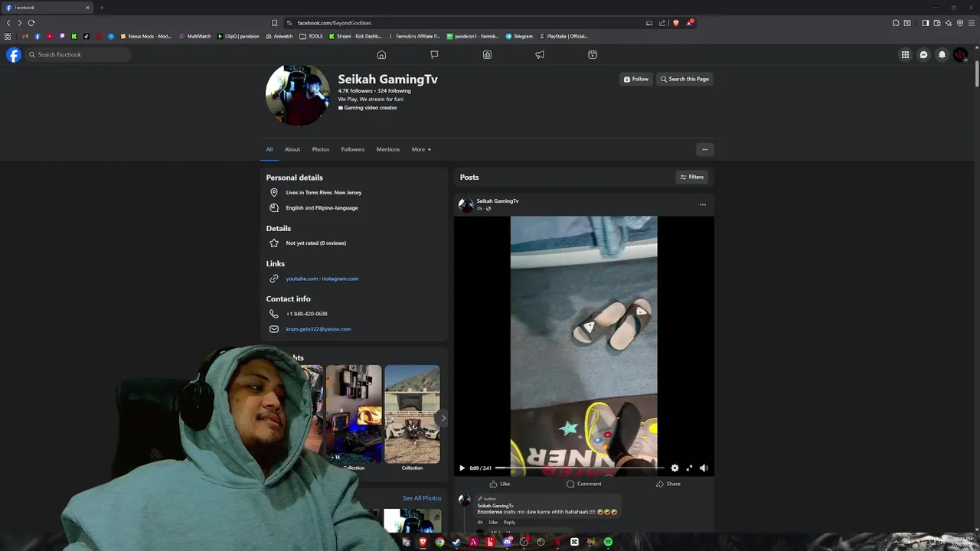Open video settings gear
The image size is (980, 551).
[x=675, y=468]
